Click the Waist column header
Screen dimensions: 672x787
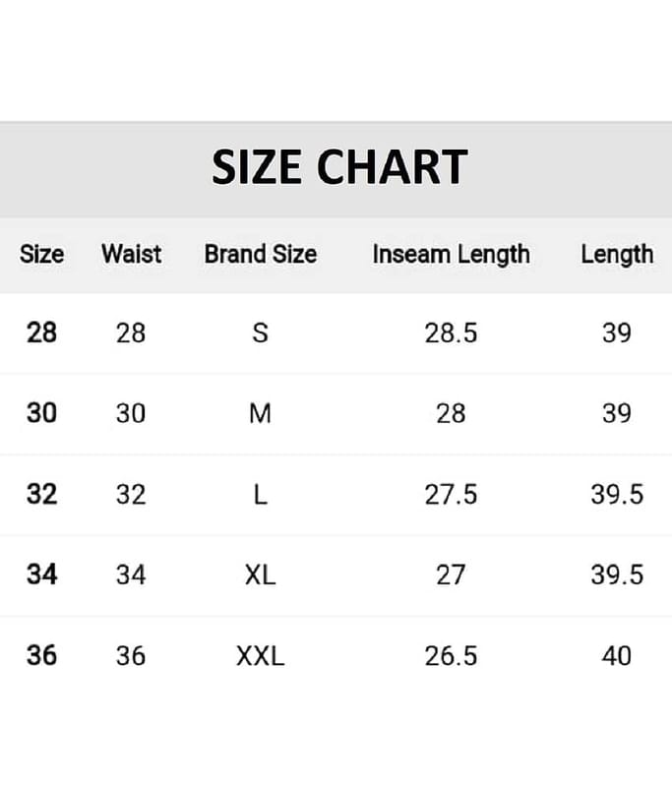[131, 254]
